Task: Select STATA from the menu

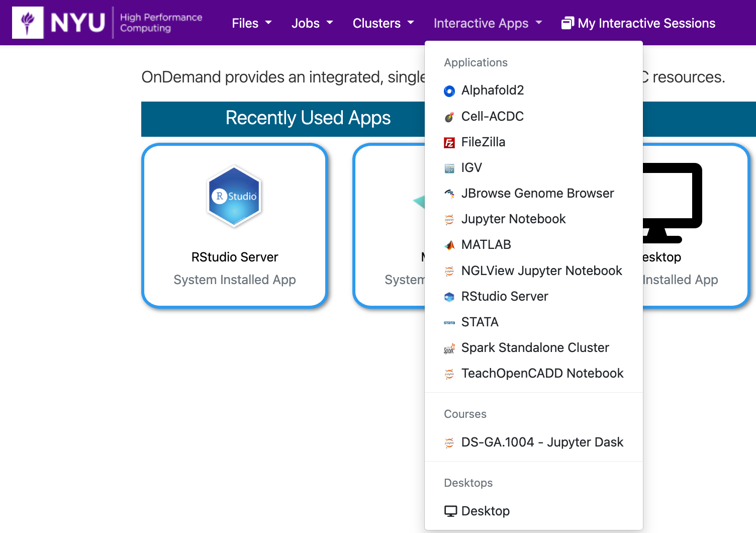Action: pyautogui.click(x=534, y=322)
